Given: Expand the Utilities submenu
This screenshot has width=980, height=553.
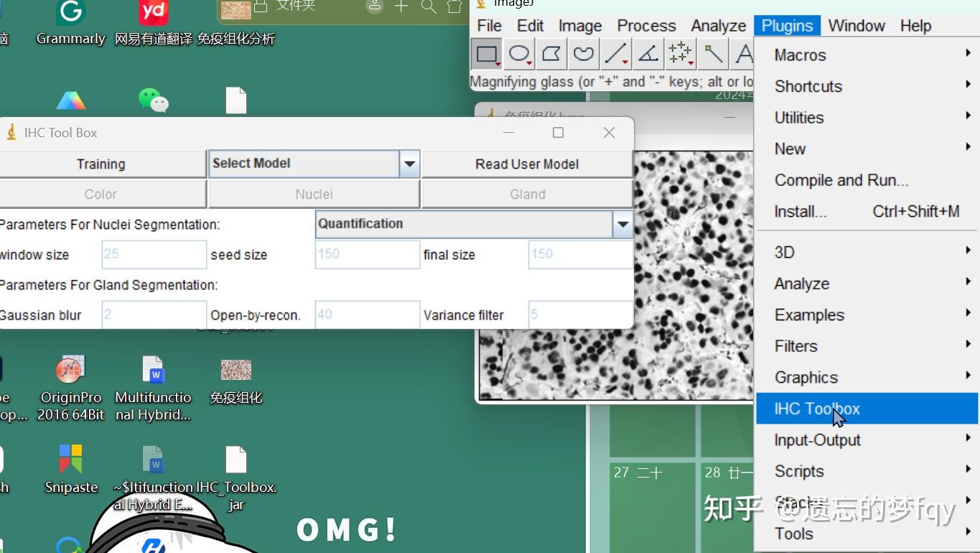Looking at the screenshot, I should click(867, 118).
